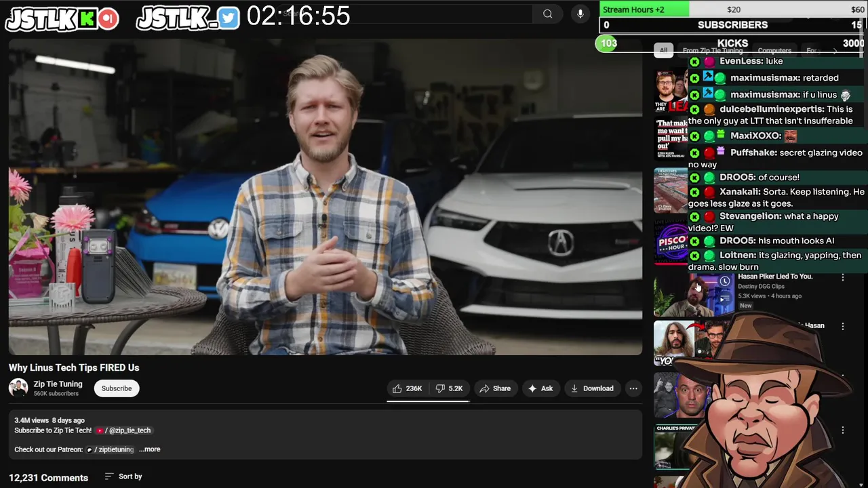Click DROO5 message 'his mouth looks AI'

pos(762,241)
